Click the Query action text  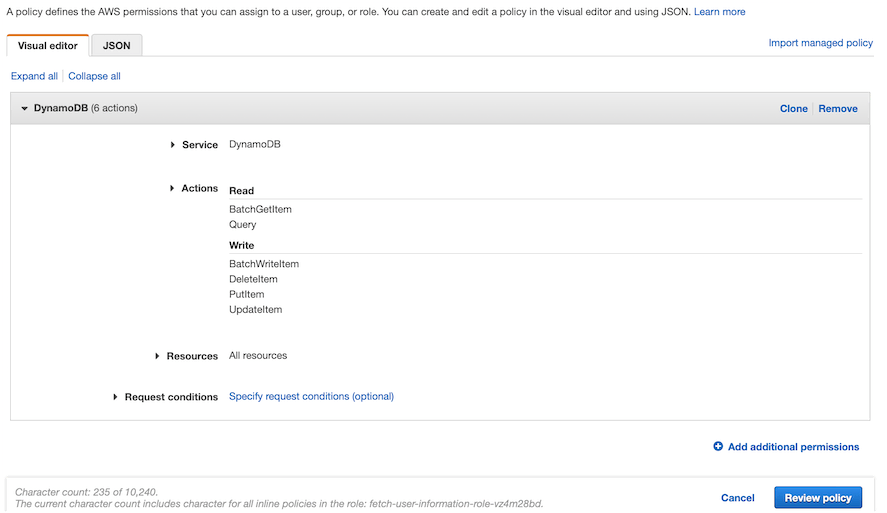(x=242, y=225)
